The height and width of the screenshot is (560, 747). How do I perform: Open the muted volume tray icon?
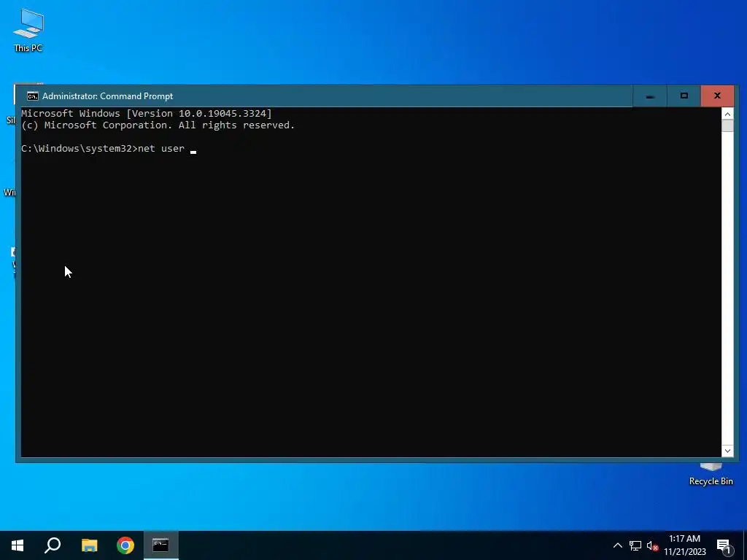coord(652,545)
